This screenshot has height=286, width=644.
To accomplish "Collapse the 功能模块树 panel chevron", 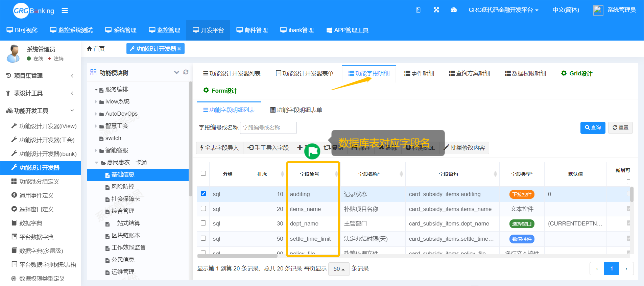I will (x=176, y=72).
